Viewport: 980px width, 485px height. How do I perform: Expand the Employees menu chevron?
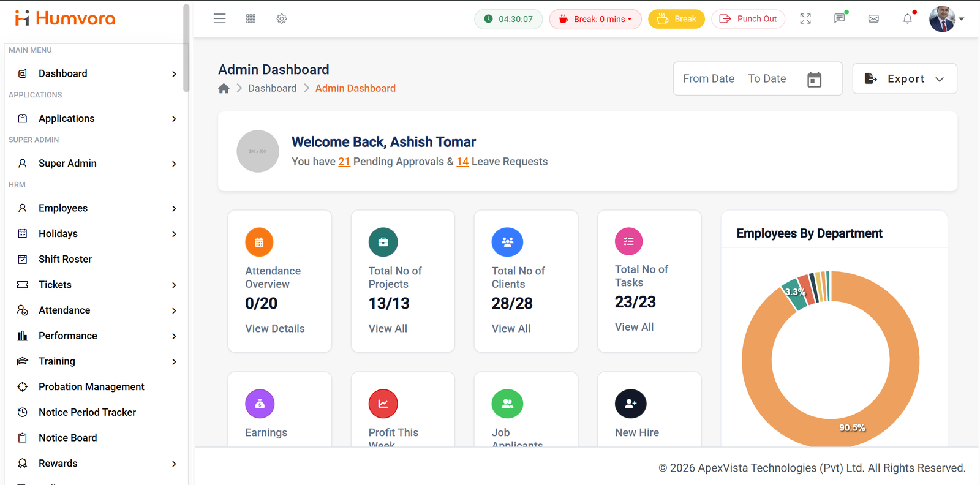(174, 209)
